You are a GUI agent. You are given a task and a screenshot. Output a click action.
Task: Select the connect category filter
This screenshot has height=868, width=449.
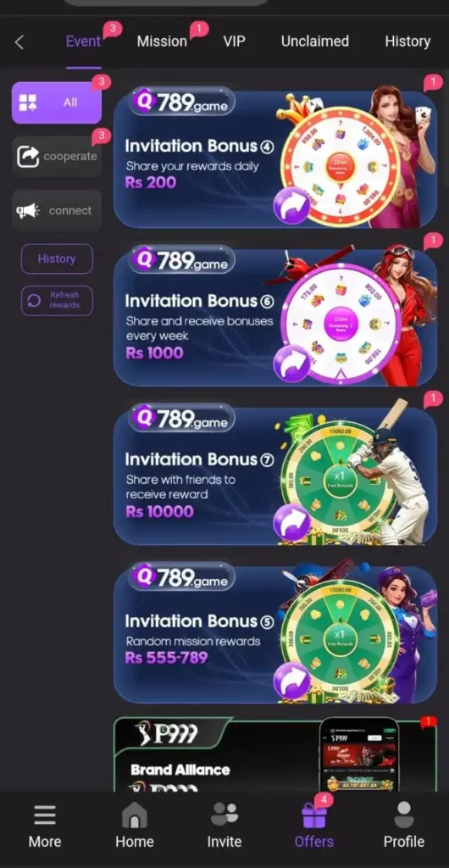pyautogui.click(x=57, y=210)
